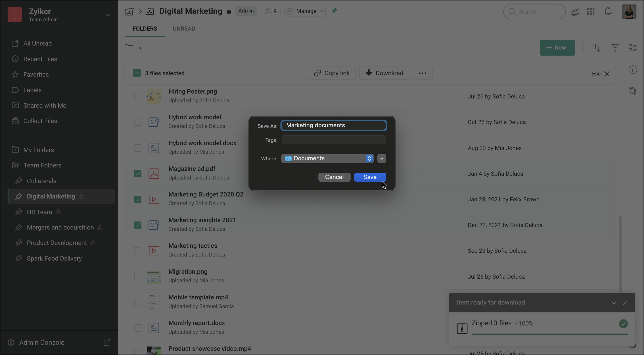
Task: Click Cancel in the save dialog
Action: (334, 177)
